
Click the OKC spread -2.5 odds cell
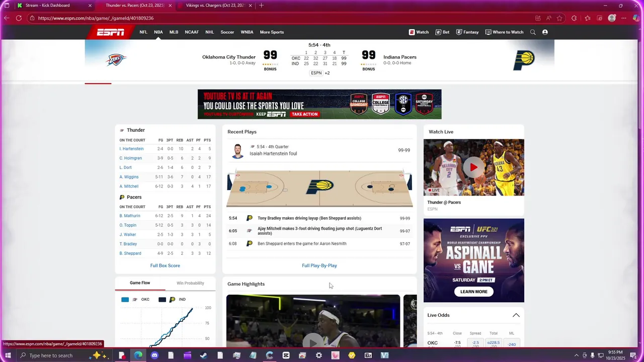(x=475, y=344)
